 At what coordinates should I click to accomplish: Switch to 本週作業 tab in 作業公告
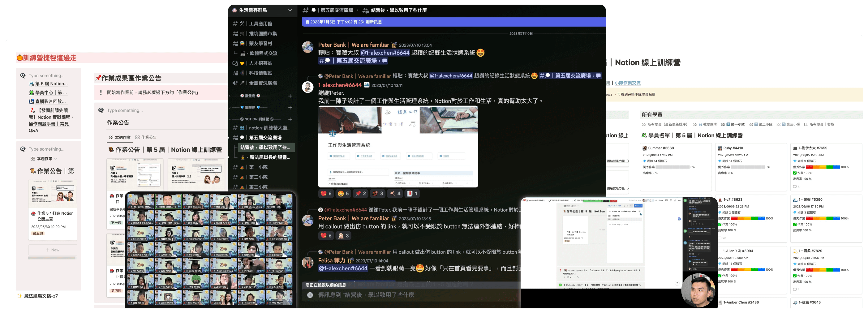pyautogui.click(x=120, y=137)
